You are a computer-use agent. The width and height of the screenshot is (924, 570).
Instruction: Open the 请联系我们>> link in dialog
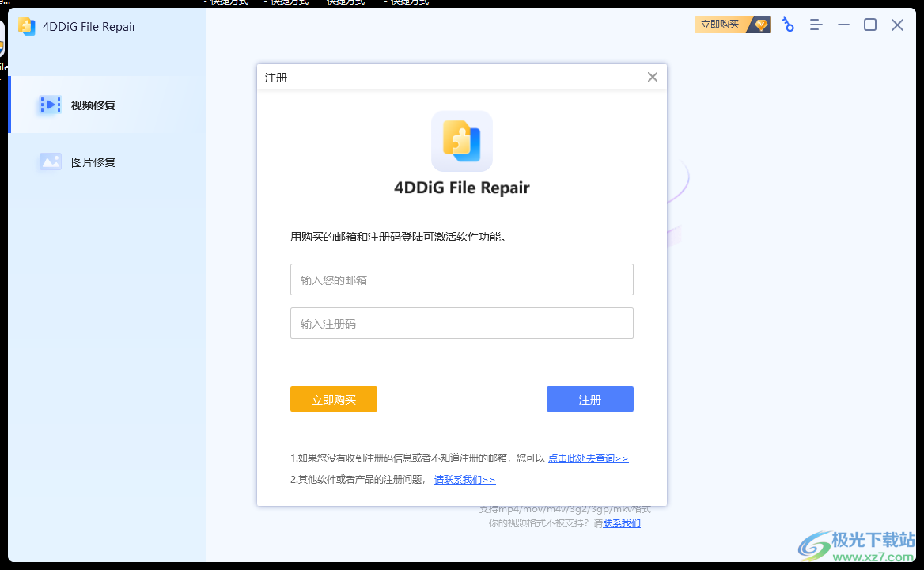464,480
